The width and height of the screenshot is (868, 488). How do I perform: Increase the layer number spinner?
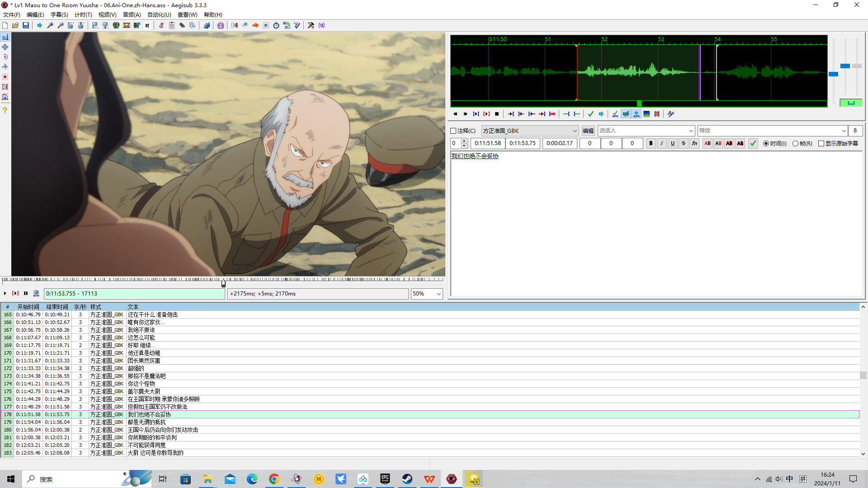coord(464,141)
